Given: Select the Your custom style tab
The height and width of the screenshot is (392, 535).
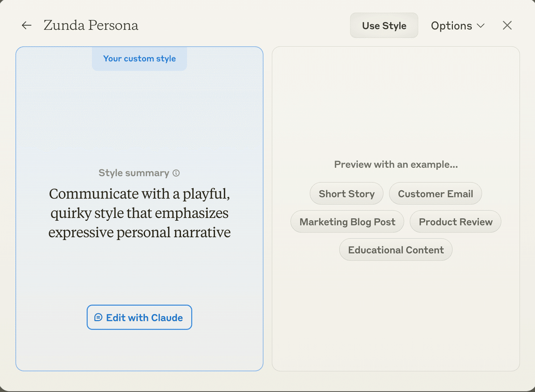Looking at the screenshot, I should pos(140,58).
